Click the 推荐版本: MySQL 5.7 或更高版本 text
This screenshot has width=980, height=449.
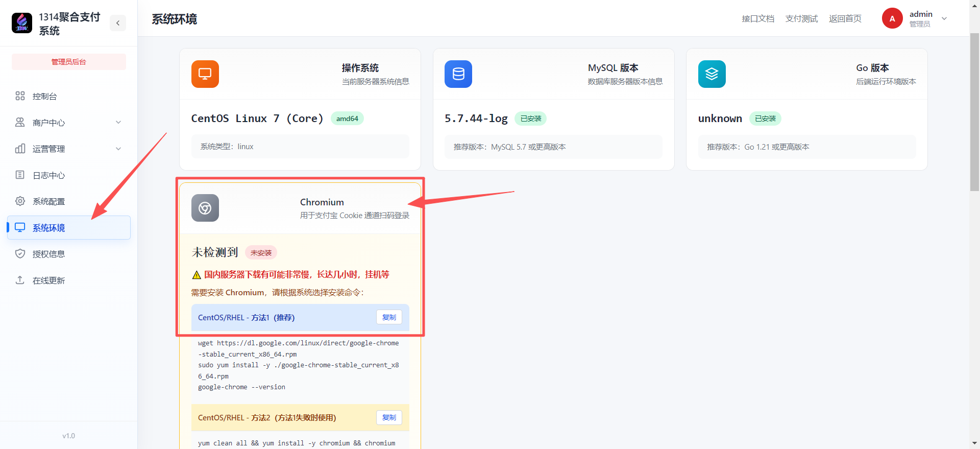tap(509, 147)
